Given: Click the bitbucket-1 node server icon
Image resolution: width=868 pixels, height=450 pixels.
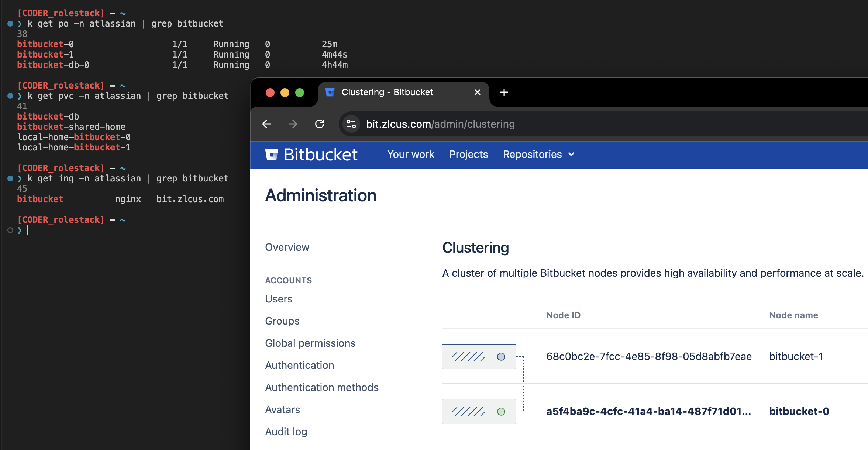Looking at the screenshot, I should [x=479, y=357].
